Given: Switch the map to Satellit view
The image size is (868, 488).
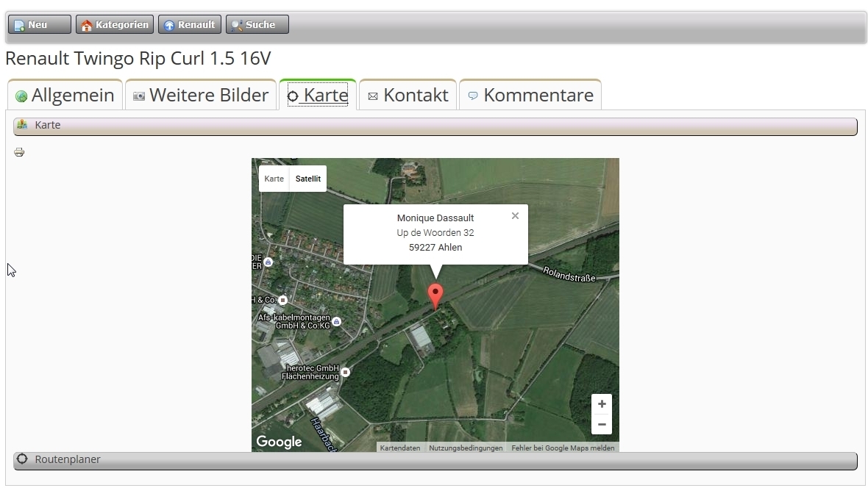Looking at the screenshot, I should click(x=307, y=179).
